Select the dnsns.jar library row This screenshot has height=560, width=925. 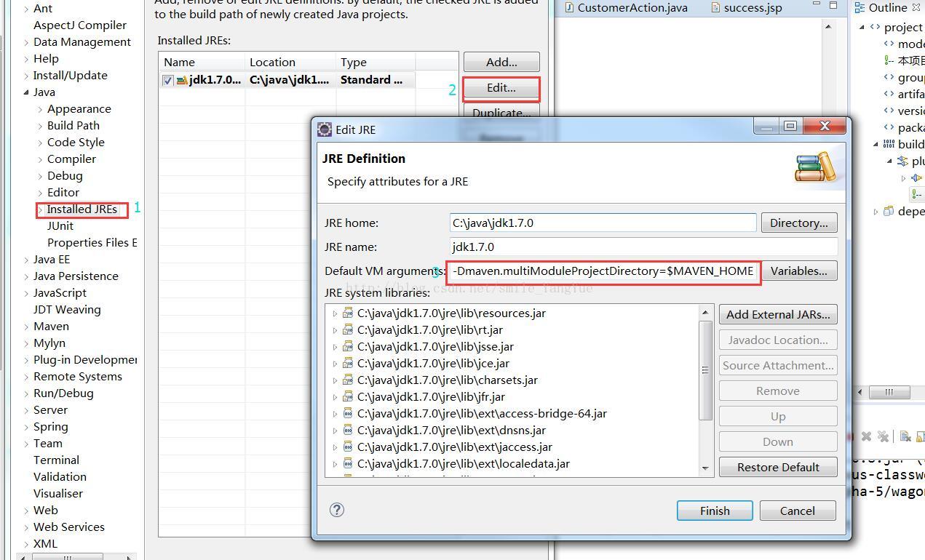(451, 430)
